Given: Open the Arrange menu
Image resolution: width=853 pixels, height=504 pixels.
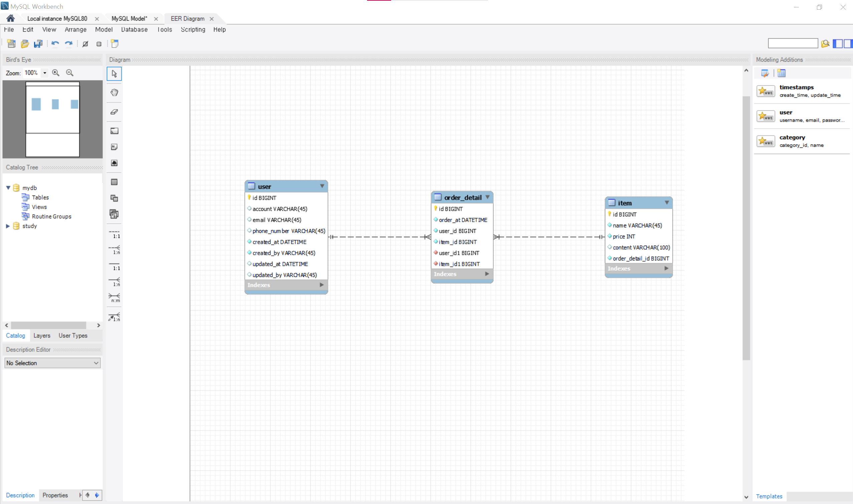Looking at the screenshot, I should tap(75, 30).
